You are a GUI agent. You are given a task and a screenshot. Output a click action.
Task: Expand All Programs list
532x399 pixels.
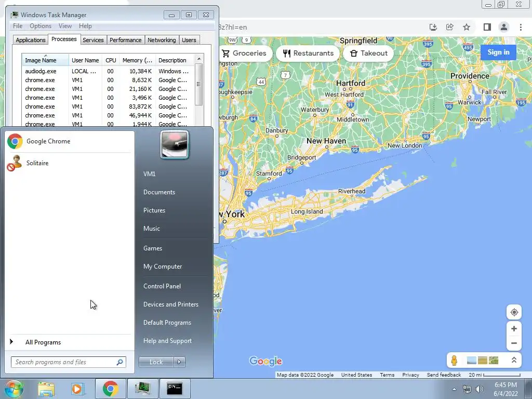coord(43,342)
